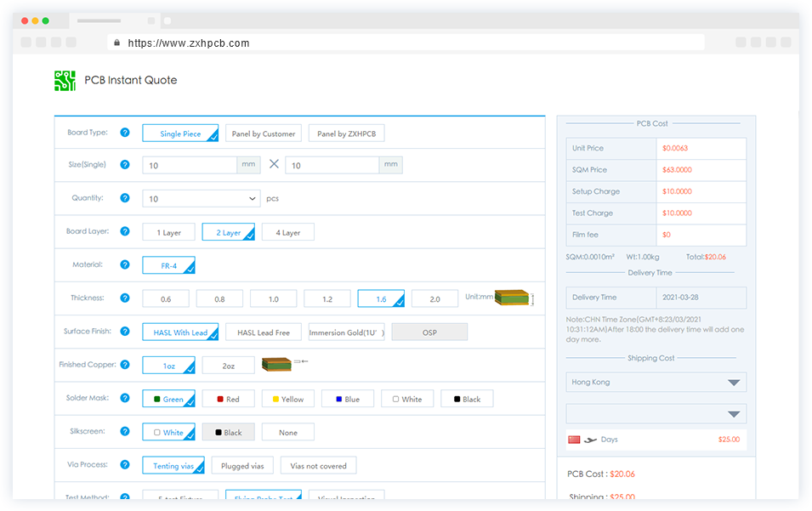Select Single Piece board type
Viewport: 812px width, 511px height.
[x=180, y=133]
